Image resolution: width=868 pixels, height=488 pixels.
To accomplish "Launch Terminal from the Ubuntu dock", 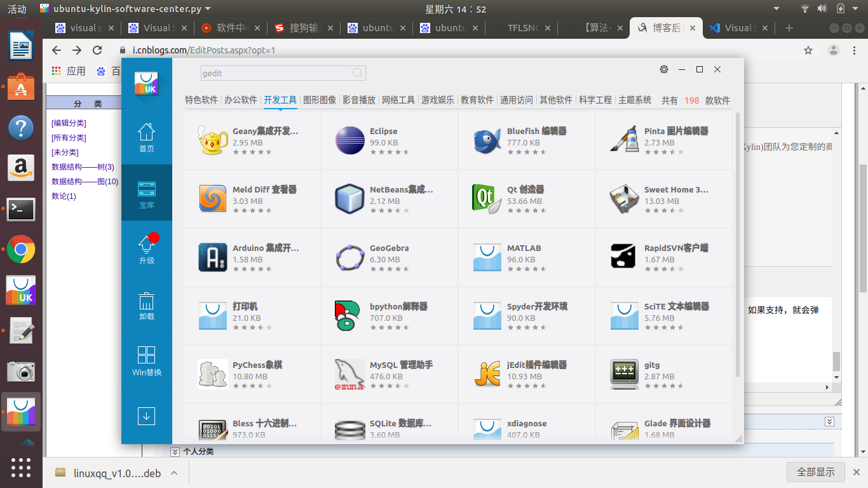I will 21,209.
